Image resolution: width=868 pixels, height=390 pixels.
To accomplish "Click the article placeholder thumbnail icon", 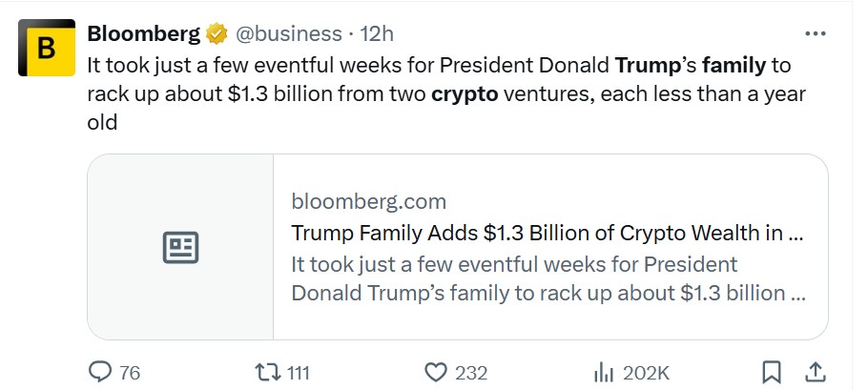I will click(x=180, y=248).
